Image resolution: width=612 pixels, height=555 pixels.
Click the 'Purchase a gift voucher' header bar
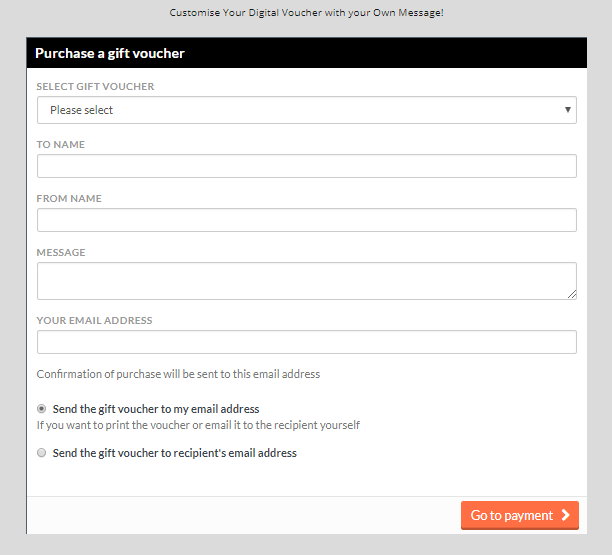coord(306,53)
